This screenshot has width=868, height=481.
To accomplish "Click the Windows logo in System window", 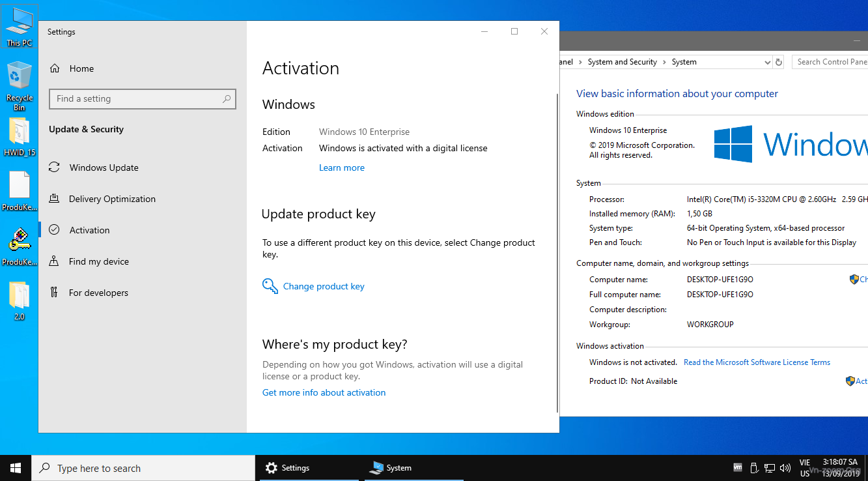I will click(x=733, y=144).
